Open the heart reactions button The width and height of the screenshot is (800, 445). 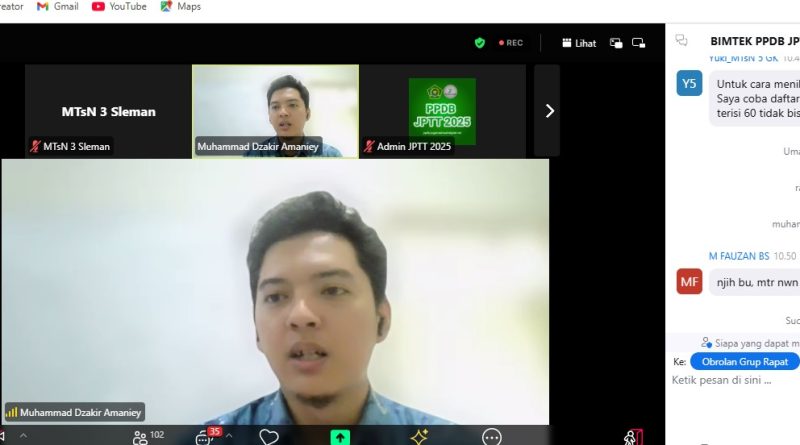coord(269,437)
